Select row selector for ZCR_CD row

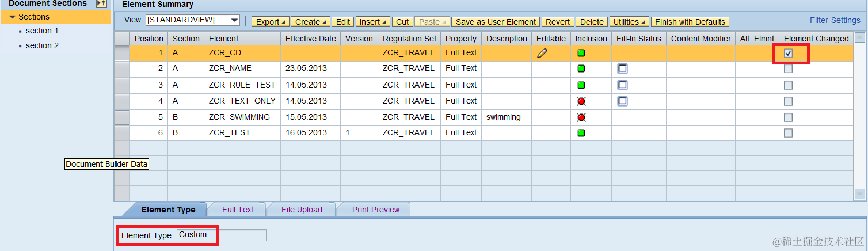[x=121, y=53]
